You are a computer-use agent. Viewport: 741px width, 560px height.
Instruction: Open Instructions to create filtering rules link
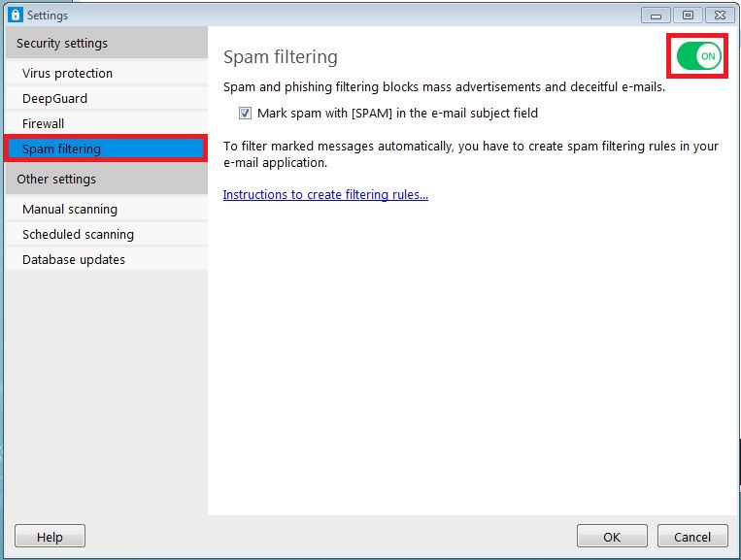325,195
